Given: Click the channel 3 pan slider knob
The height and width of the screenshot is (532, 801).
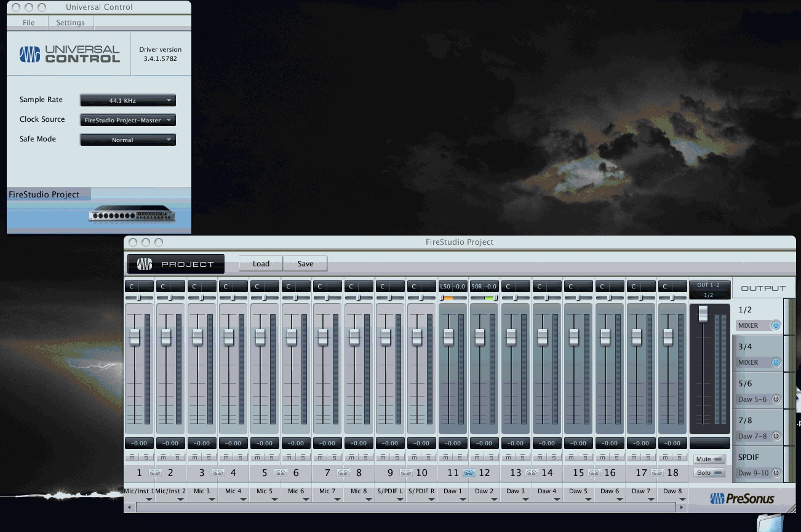Looking at the screenshot, I should (202, 298).
